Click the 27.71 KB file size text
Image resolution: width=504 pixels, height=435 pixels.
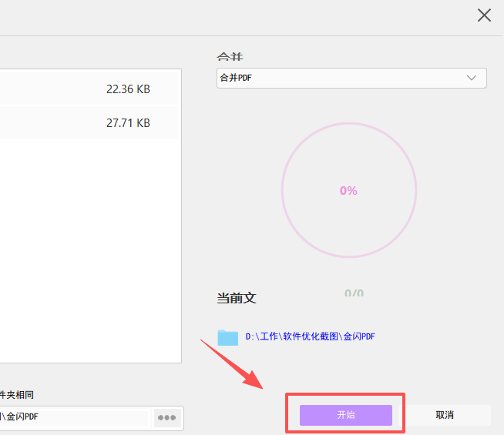(128, 123)
